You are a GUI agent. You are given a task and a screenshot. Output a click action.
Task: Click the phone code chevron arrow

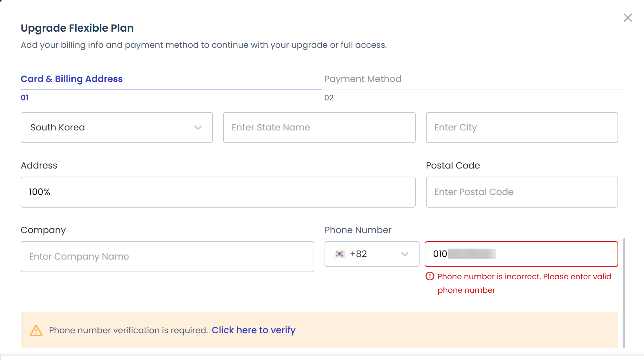point(404,254)
